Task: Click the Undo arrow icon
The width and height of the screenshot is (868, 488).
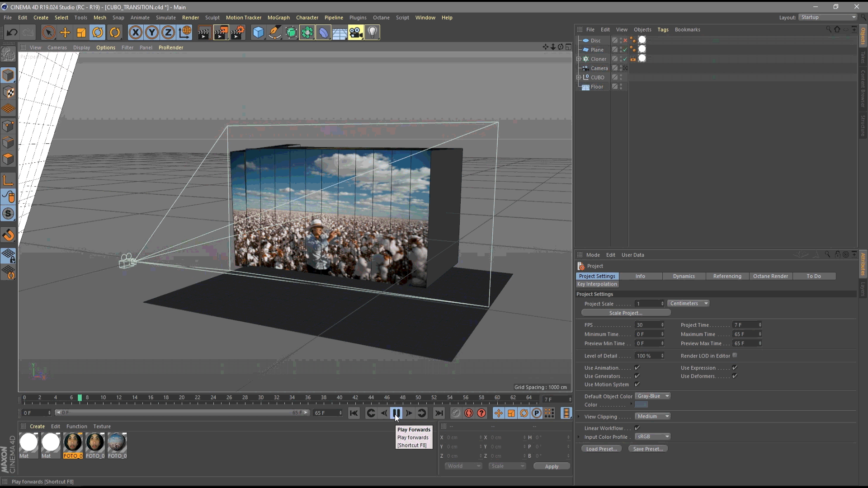Action: (x=12, y=33)
